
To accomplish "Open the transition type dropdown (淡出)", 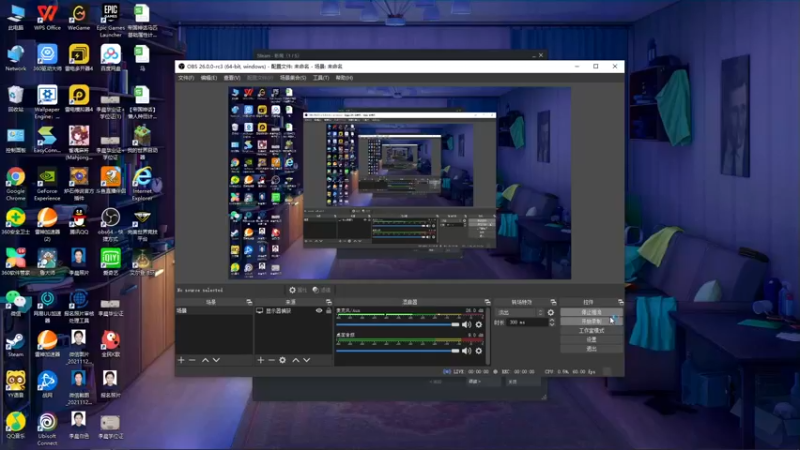I will [x=519, y=312].
